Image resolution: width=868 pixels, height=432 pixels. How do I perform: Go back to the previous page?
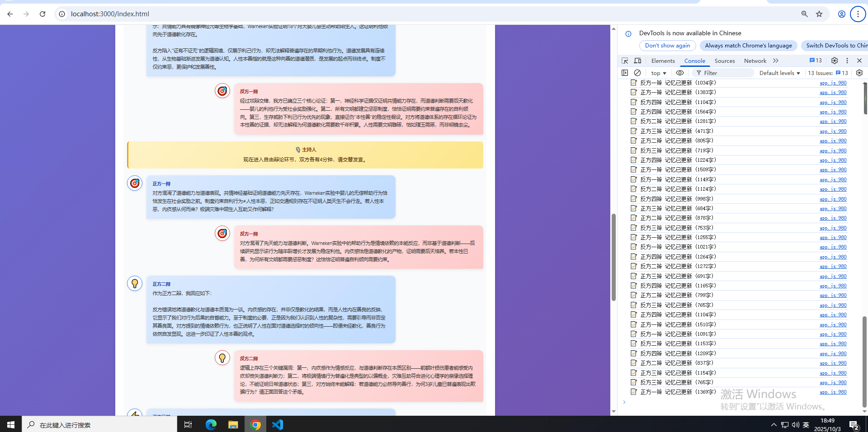click(x=10, y=14)
